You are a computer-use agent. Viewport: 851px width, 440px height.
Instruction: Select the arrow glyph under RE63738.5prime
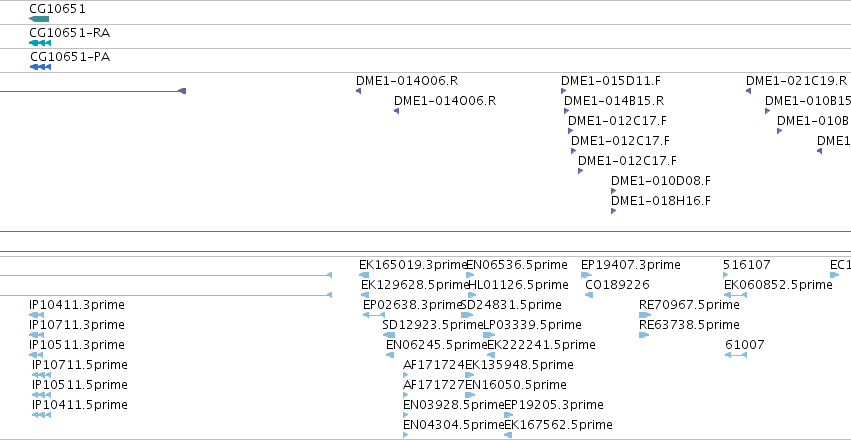point(644,335)
